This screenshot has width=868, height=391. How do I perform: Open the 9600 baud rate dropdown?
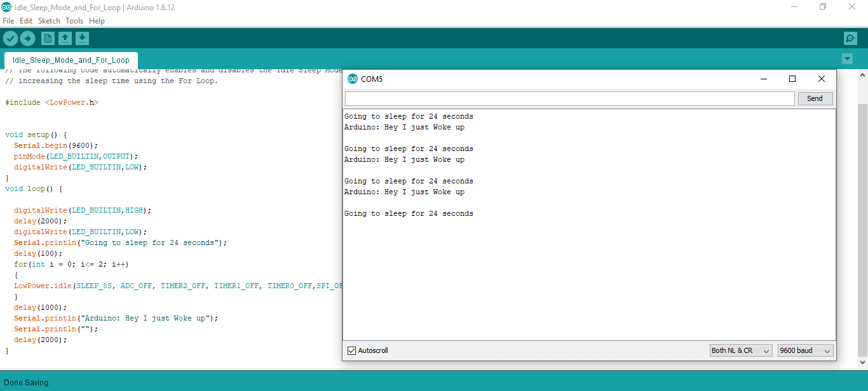805,350
